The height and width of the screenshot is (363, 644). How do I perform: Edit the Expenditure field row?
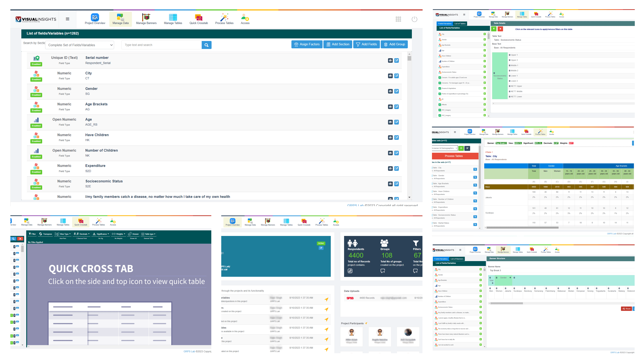pyautogui.click(x=396, y=169)
